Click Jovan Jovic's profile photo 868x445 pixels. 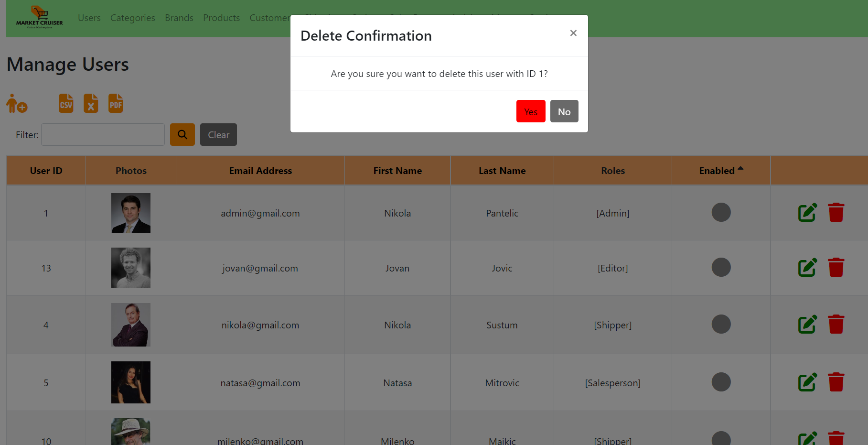point(131,268)
